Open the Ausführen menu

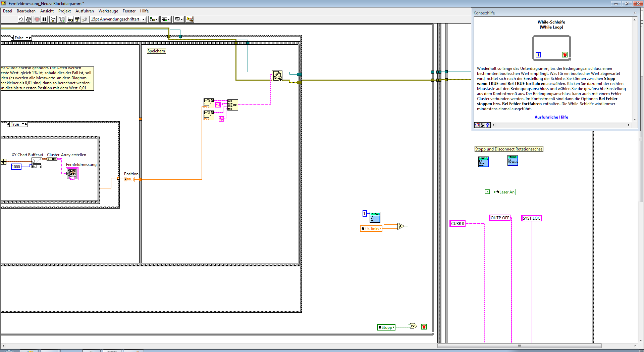click(85, 11)
